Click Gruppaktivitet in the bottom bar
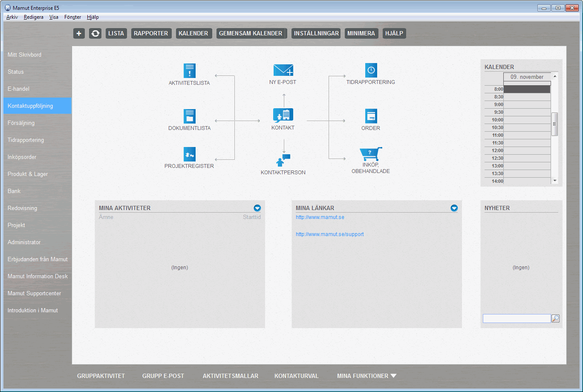Screen dimensions: 583x392 coord(101,376)
